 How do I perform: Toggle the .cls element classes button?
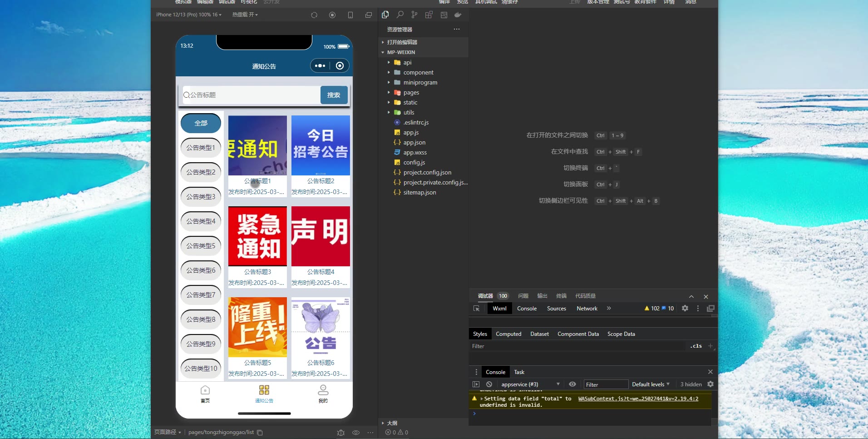click(695, 346)
